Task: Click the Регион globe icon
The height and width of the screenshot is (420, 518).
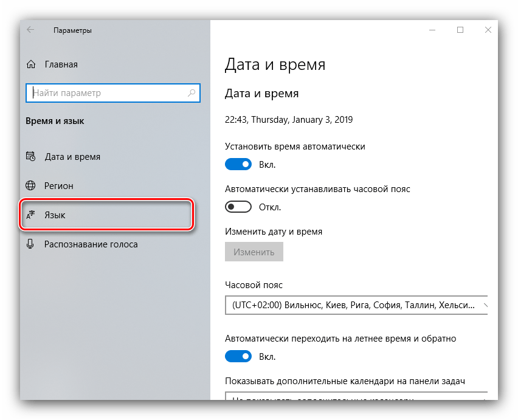Action: (31, 185)
